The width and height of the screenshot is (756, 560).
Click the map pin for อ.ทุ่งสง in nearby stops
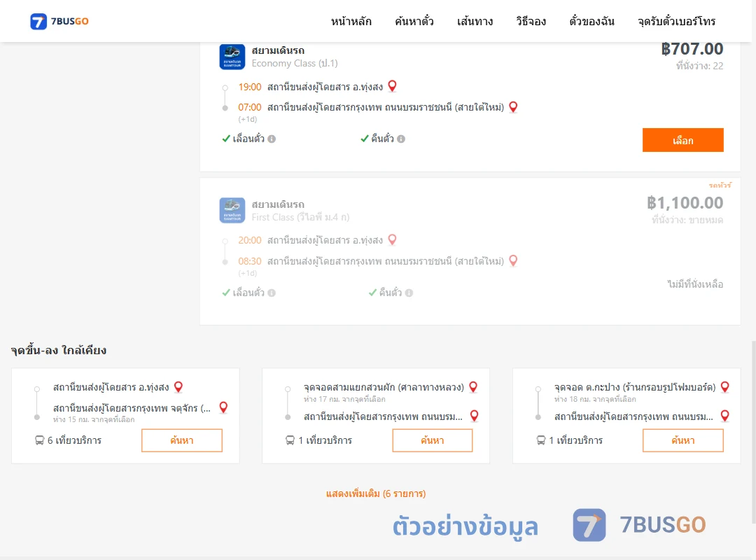click(178, 387)
